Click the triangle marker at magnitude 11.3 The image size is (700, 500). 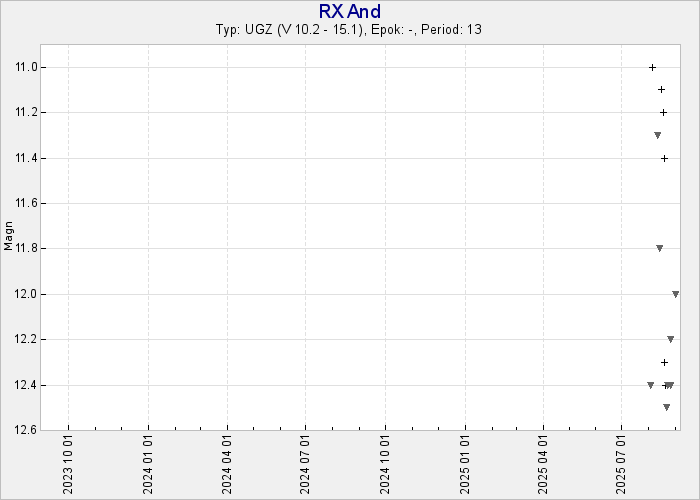click(658, 135)
